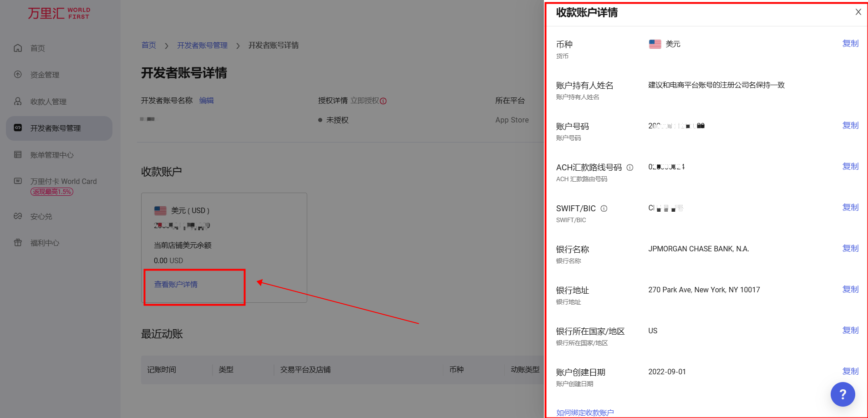Click the US flag on 美元 (USD) card
The image size is (868, 418).
tap(160, 210)
